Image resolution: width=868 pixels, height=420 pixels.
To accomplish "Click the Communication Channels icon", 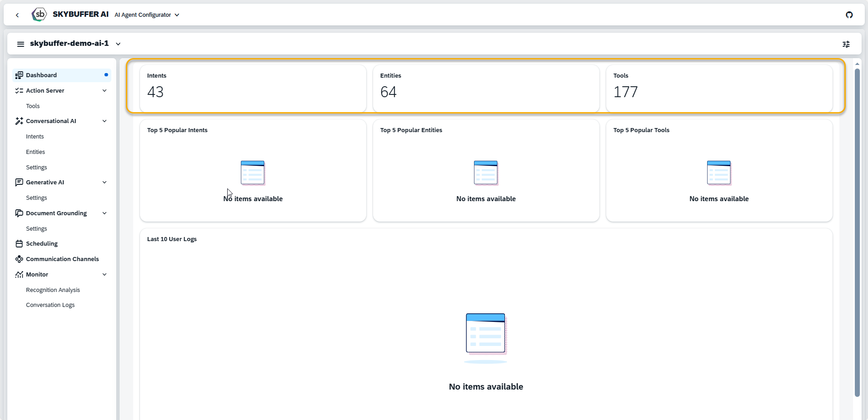I will pos(19,259).
